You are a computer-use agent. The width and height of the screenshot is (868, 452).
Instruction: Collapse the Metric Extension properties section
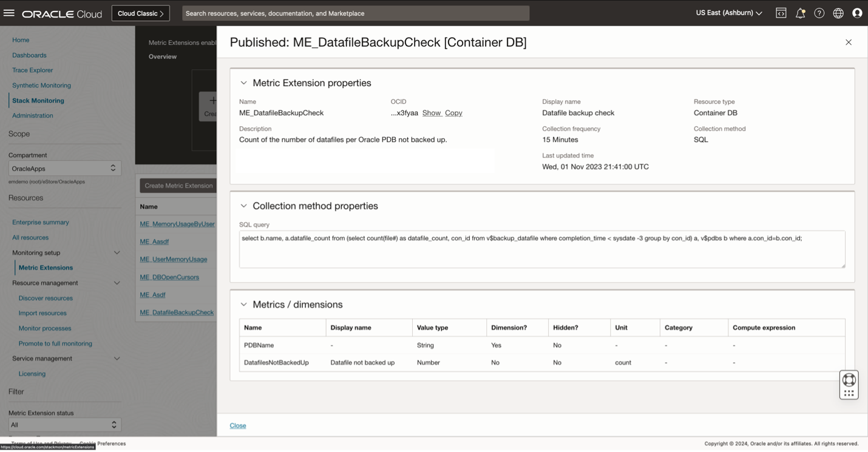pos(243,83)
